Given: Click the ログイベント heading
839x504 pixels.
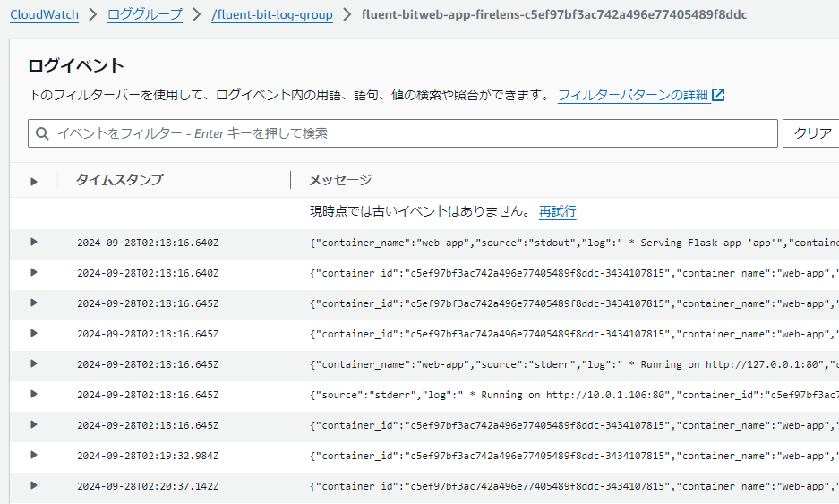Looking at the screenshot, I should (76, 65).
